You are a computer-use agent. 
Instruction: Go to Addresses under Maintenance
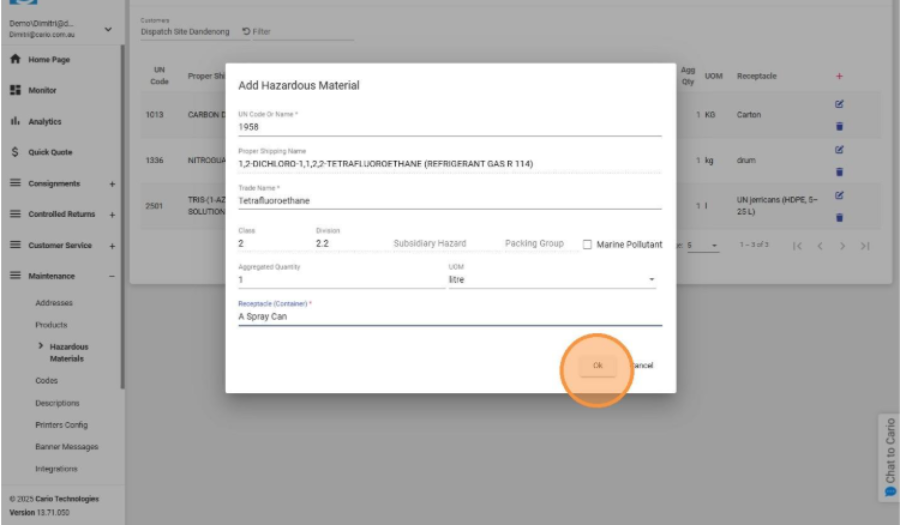(54, 302)
